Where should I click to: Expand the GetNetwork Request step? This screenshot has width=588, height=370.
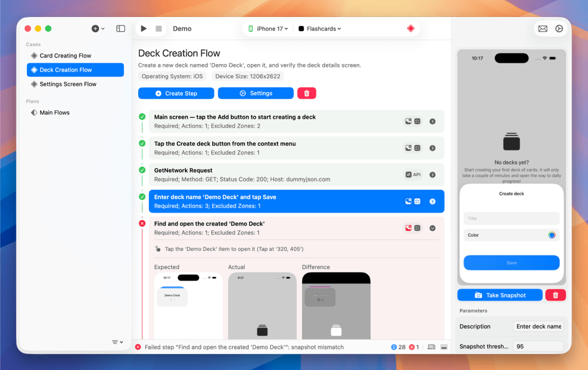[432, 174]
